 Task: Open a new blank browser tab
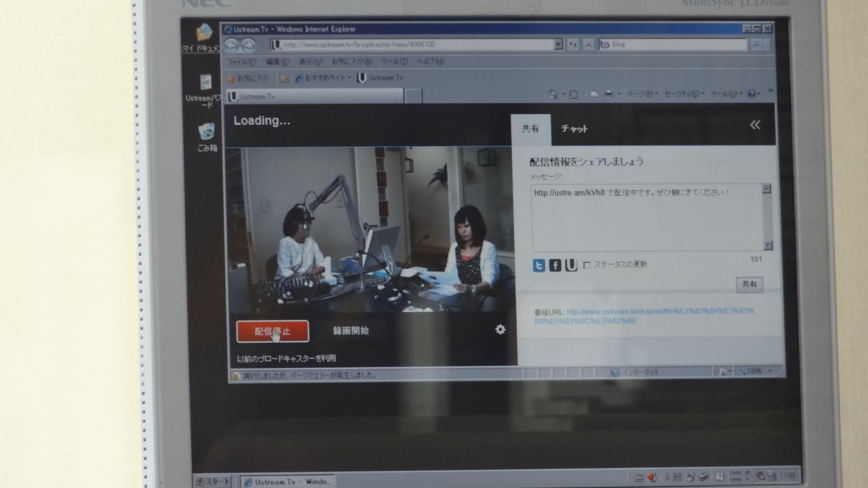(x=413, y=96)
